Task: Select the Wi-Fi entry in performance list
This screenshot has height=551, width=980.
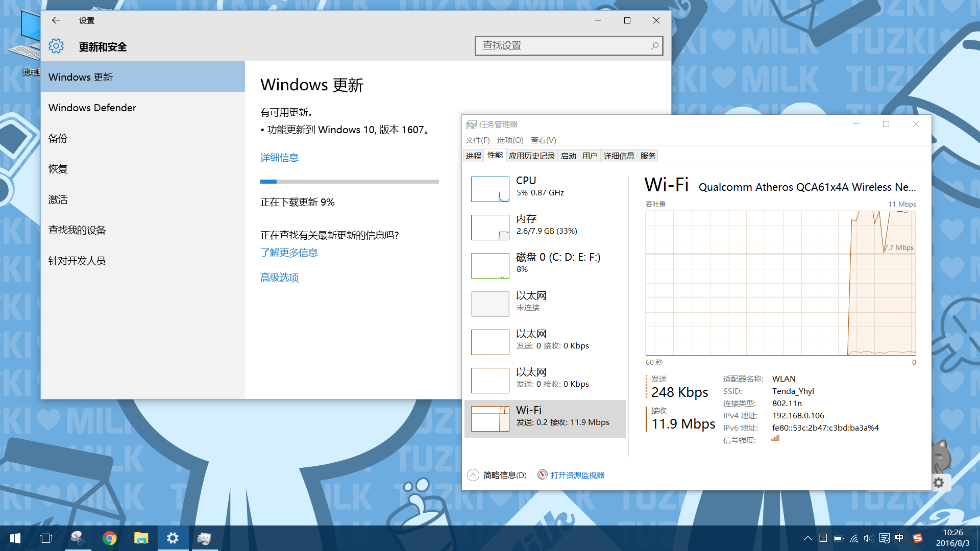Action: click(545, 419)
